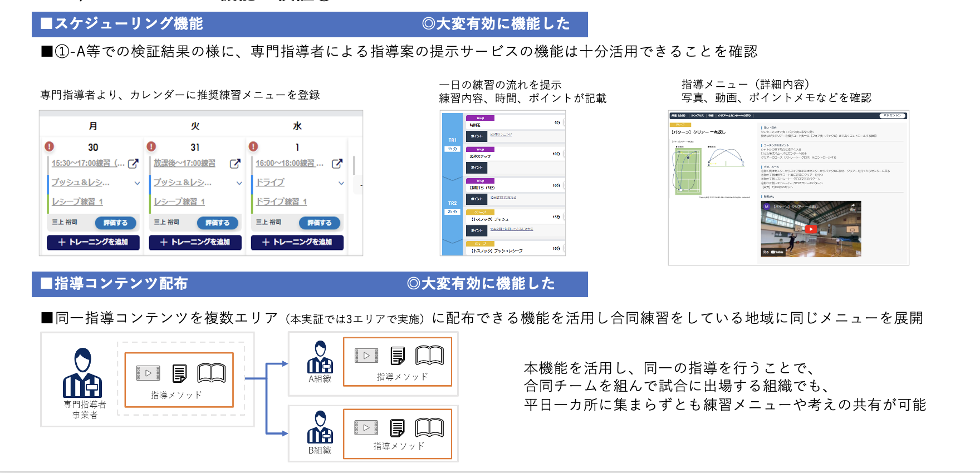
Task: Open external link icon beside 16:00~18:00練習
Action: pos(337,164)
